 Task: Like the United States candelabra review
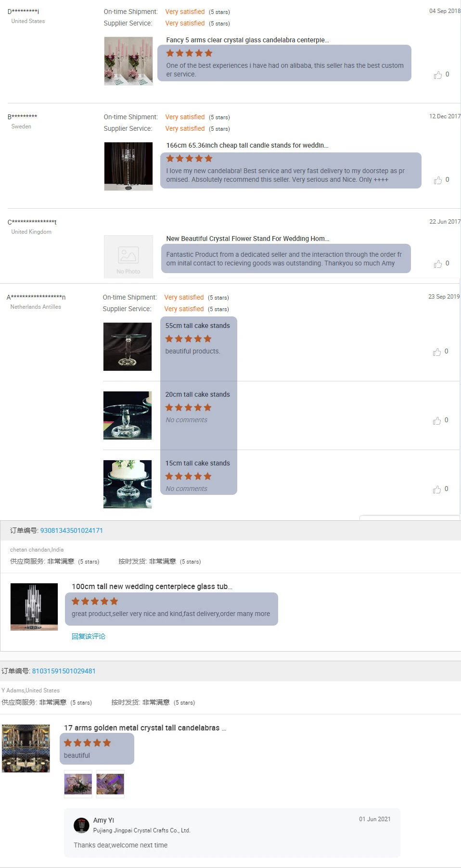tap(437, 75)
